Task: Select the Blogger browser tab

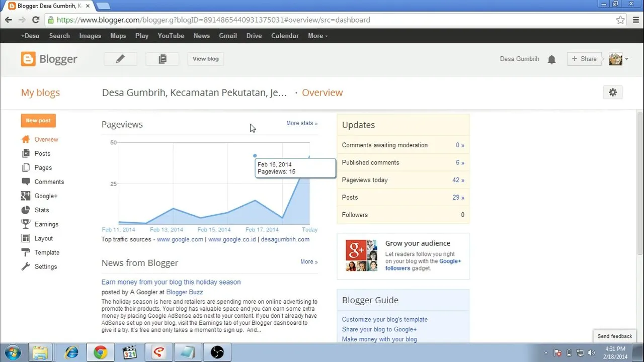Action: tap(49, 6)
